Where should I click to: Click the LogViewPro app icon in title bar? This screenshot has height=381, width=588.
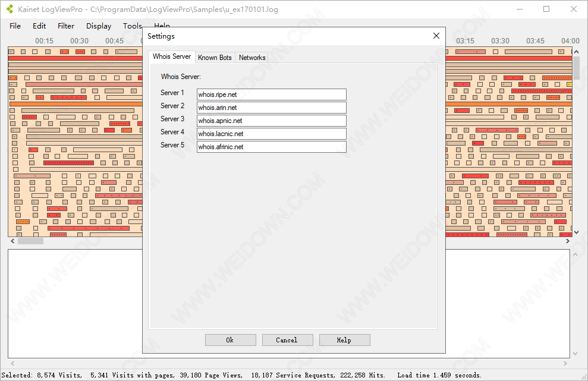[10, 10]
